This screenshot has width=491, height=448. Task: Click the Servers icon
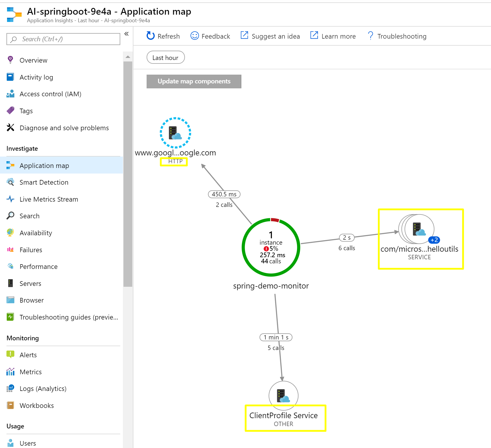click(11, 283)
